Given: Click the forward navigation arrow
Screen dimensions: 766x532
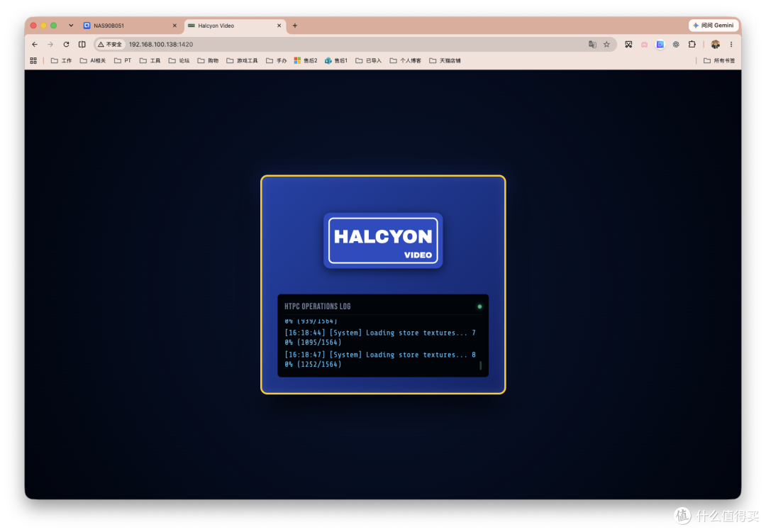Looking at the screenshot, I should point(50,45).
